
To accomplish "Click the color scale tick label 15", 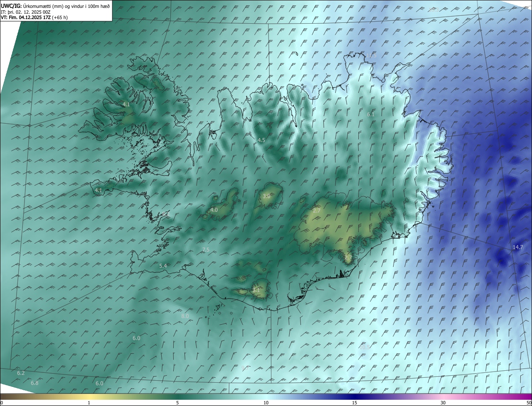I will (355, 403).
